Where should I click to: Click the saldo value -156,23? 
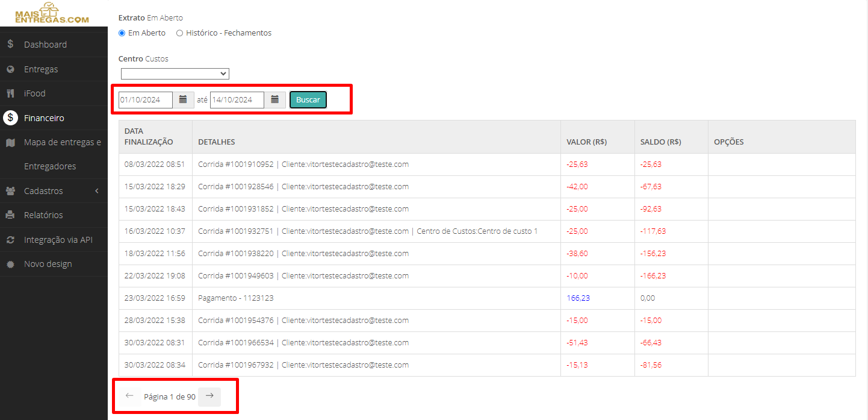(x=653, y=254)
